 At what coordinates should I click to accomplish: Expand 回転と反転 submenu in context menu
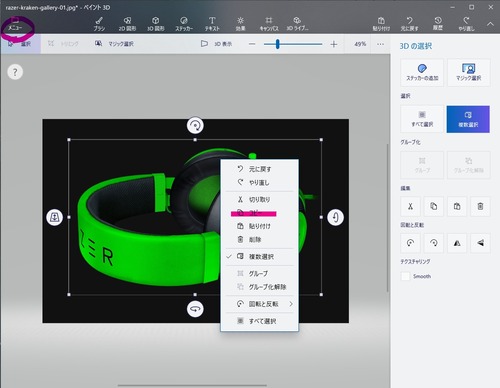[x=259, y=304]
